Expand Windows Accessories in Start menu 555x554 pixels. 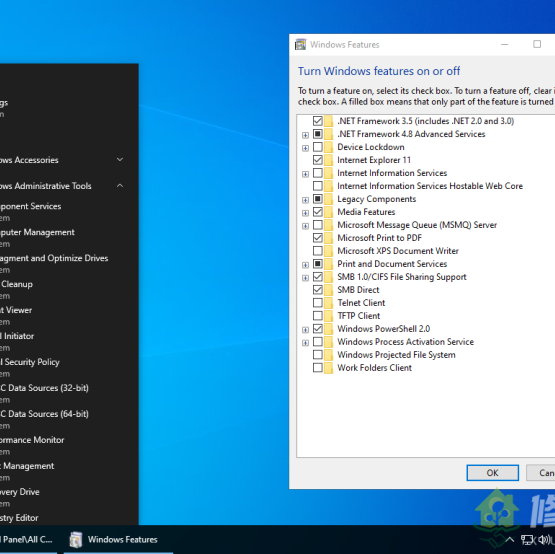click(x=120, y=160)
